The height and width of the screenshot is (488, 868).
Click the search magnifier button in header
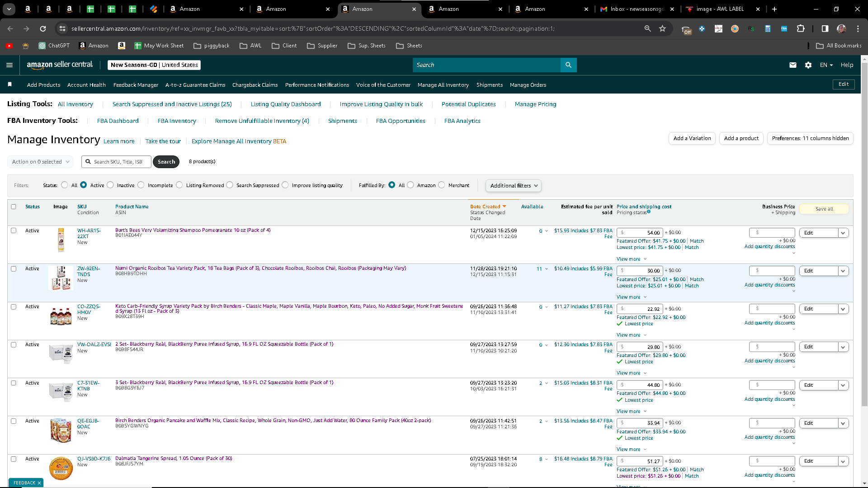point(568,65)
